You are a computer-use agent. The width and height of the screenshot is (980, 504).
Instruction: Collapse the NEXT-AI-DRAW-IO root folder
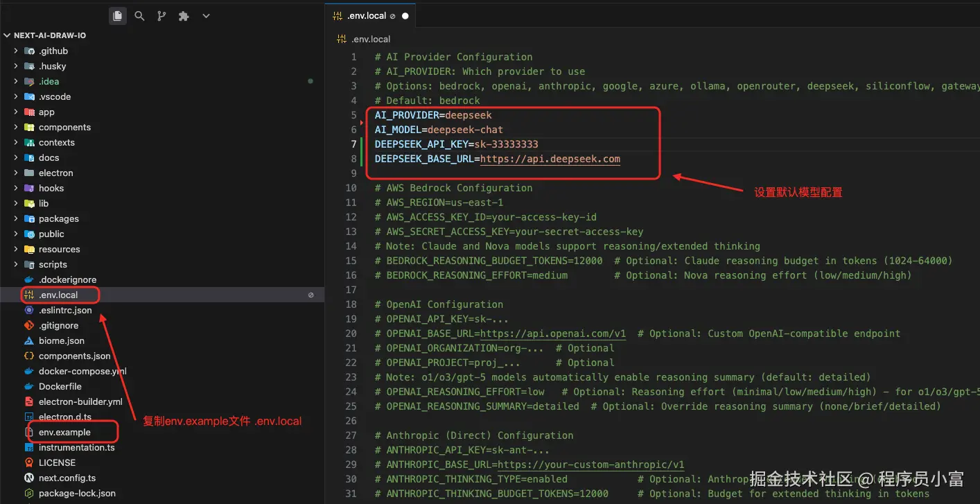pyautogui.click(x=8, y=35)
